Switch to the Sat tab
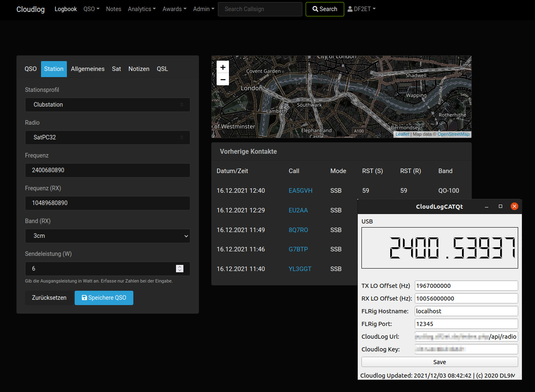The image size is (535, 392). point(117,69)
